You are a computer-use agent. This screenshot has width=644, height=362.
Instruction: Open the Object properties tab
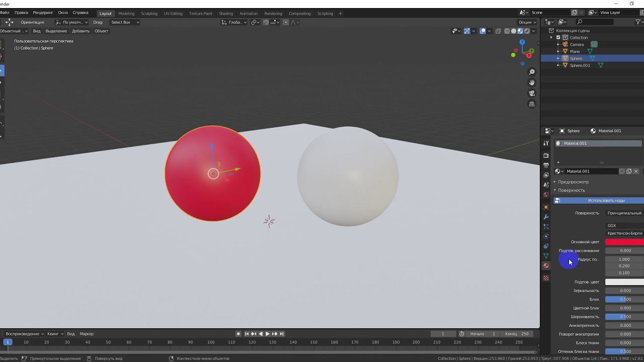click(546, 207)
